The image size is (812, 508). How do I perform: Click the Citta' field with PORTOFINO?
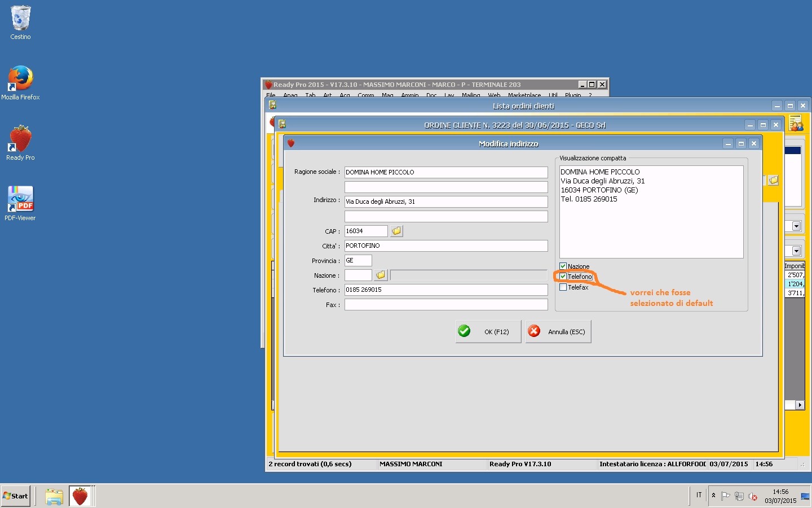446,246
